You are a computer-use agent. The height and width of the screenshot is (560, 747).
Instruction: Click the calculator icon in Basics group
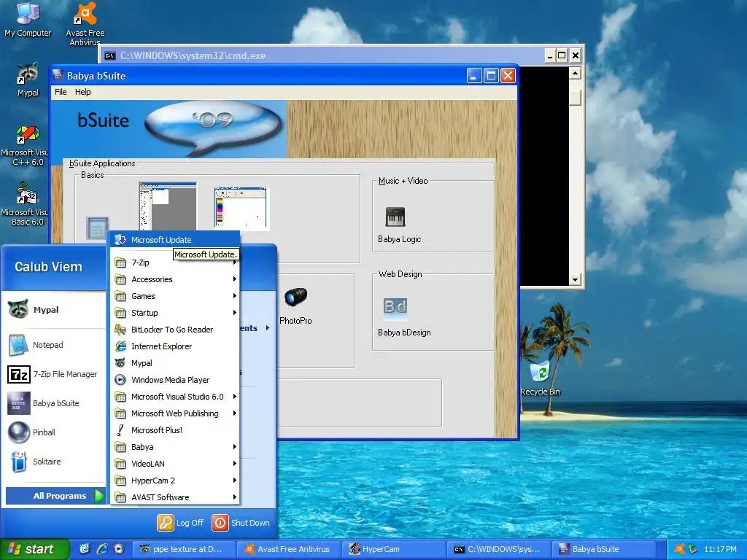coord(98,228)
